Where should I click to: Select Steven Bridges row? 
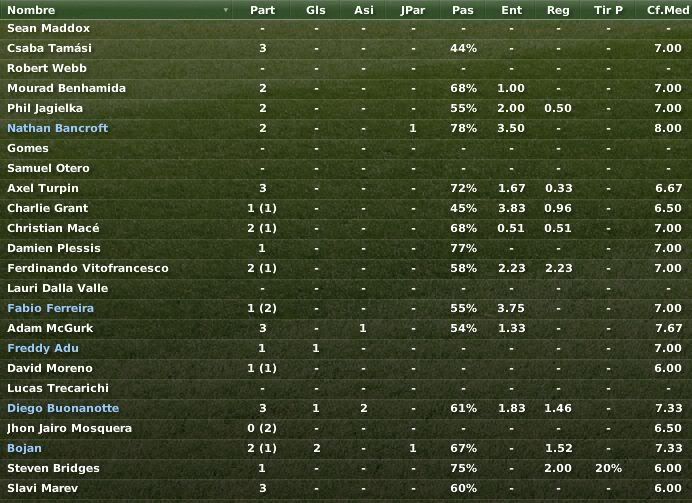coord(346,468)
